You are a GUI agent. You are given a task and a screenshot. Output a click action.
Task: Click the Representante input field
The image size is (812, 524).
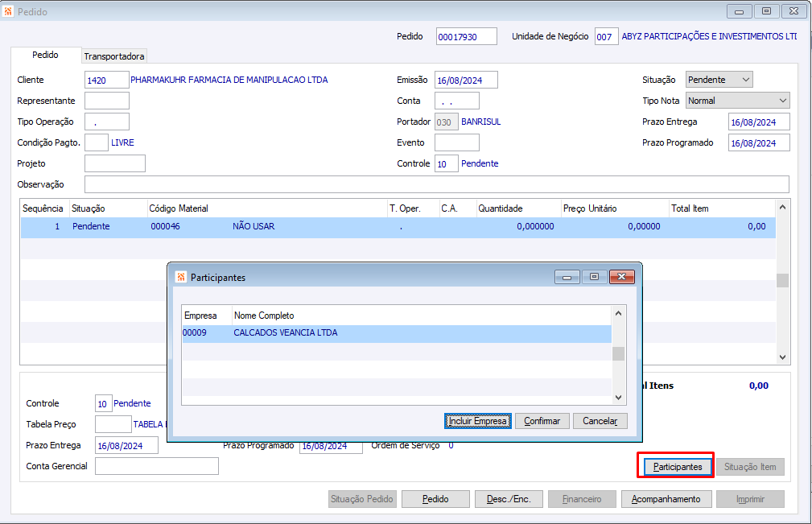pos(107,101)
